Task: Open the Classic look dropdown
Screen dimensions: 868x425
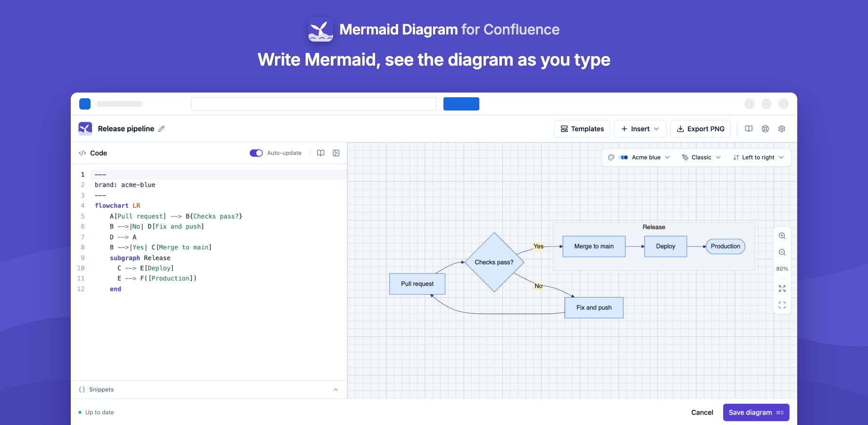Action: (x=701, y=157)
